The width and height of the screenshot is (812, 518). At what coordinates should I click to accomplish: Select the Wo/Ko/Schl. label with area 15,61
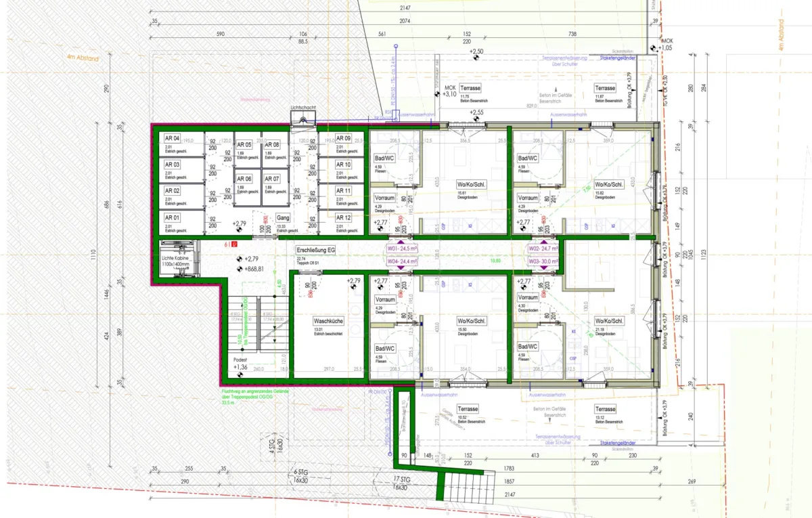point(473,185)
